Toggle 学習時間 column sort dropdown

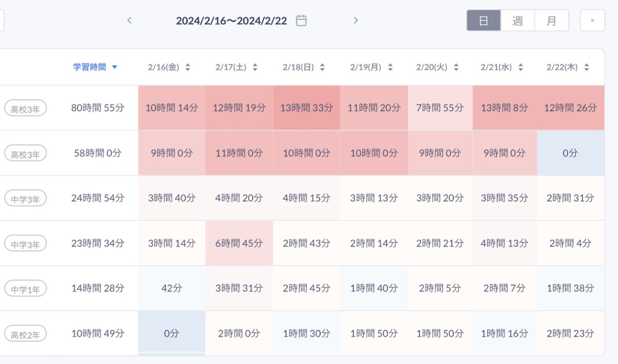coord(95,68)
